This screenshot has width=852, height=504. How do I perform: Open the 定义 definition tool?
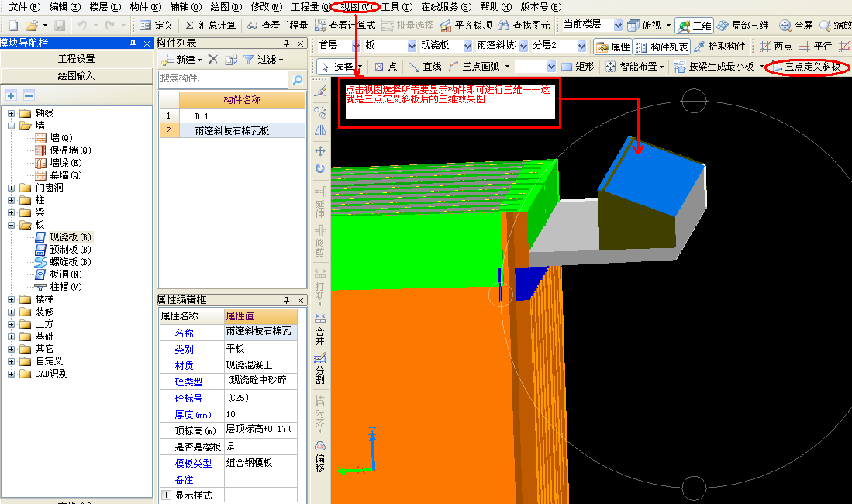156,26
